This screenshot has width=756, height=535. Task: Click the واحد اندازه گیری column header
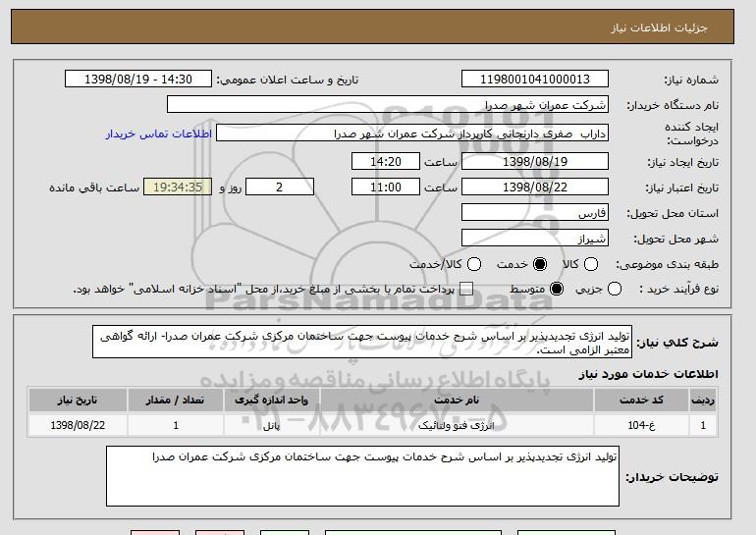(x=271, y=401)
